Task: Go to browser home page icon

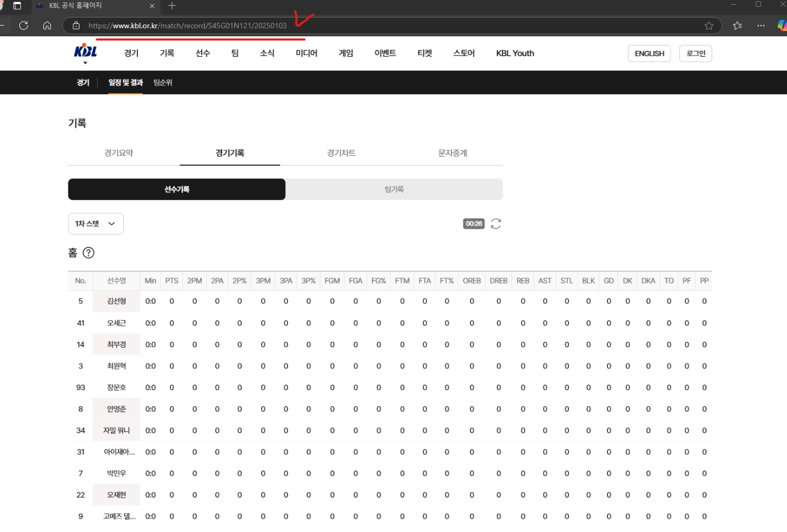Action: point(47,25)
